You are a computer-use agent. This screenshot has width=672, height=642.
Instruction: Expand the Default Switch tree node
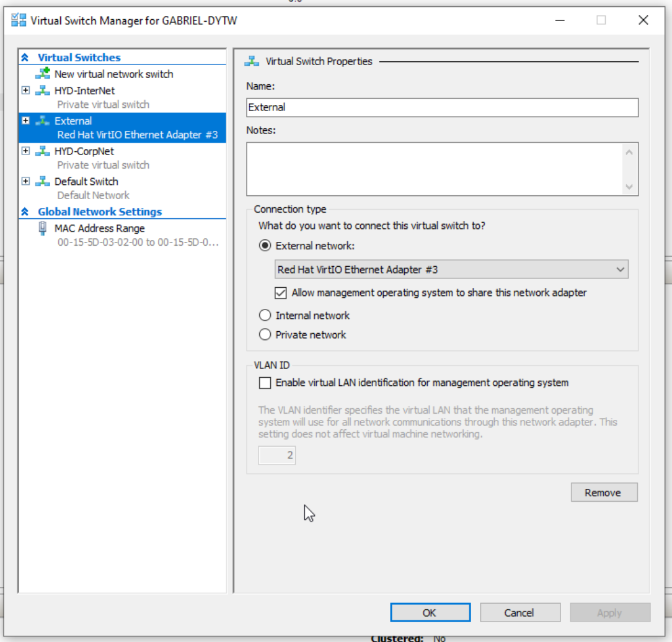(25, 181)
